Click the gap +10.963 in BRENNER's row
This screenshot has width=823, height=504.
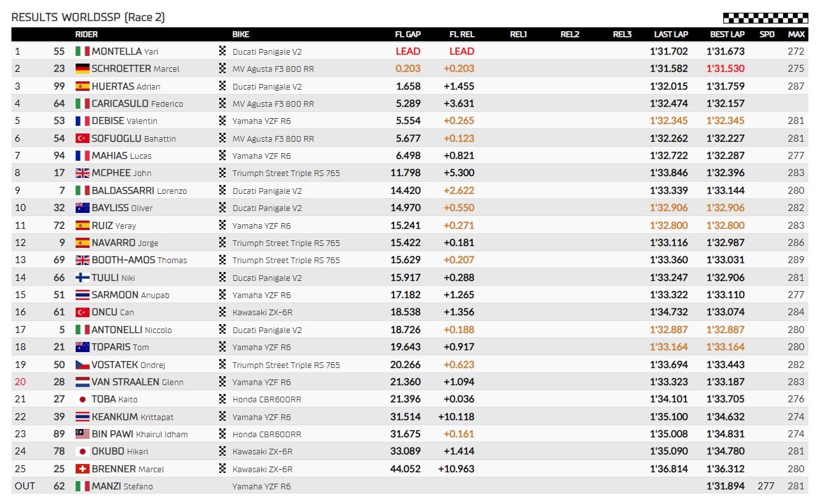pos(456,469)
